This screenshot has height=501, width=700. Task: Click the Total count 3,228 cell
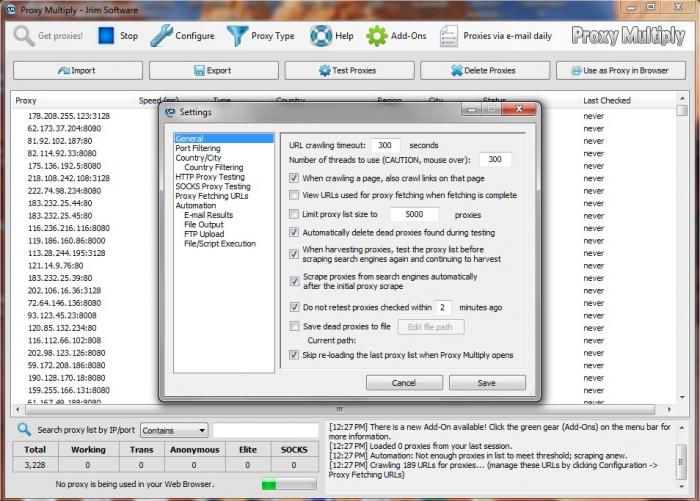35,465
